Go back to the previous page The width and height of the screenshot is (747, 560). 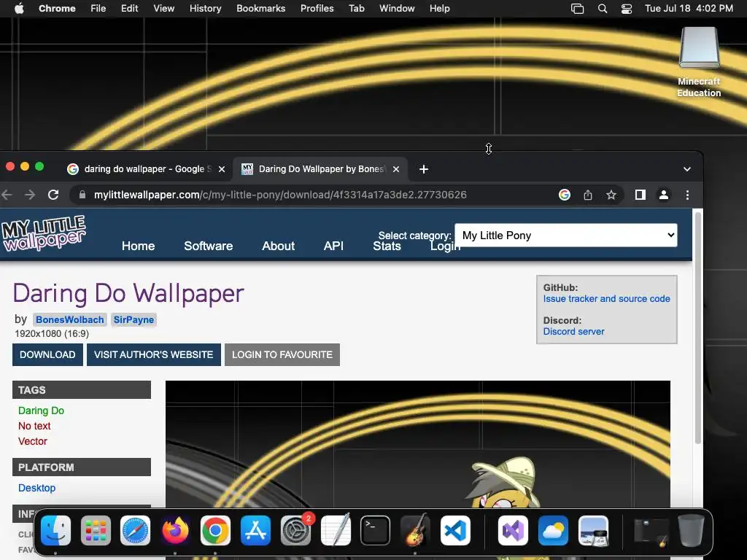7,195
